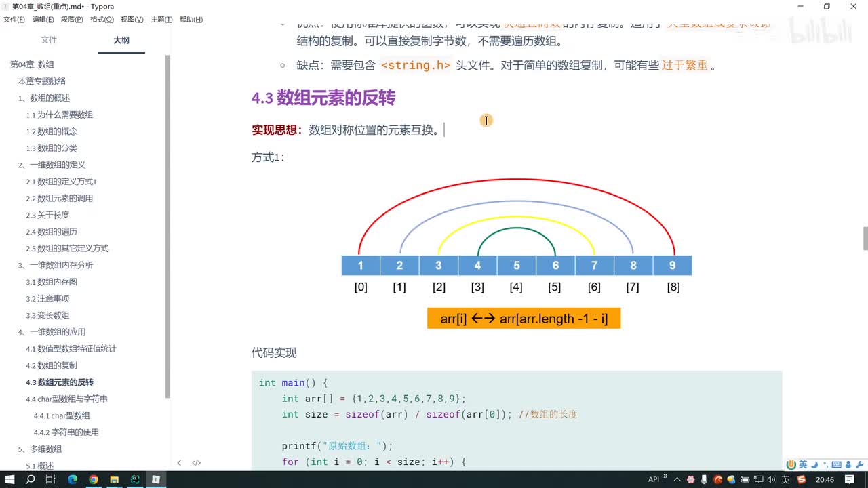Open outline entry 4.2 数组的复制

pos(52,365)
